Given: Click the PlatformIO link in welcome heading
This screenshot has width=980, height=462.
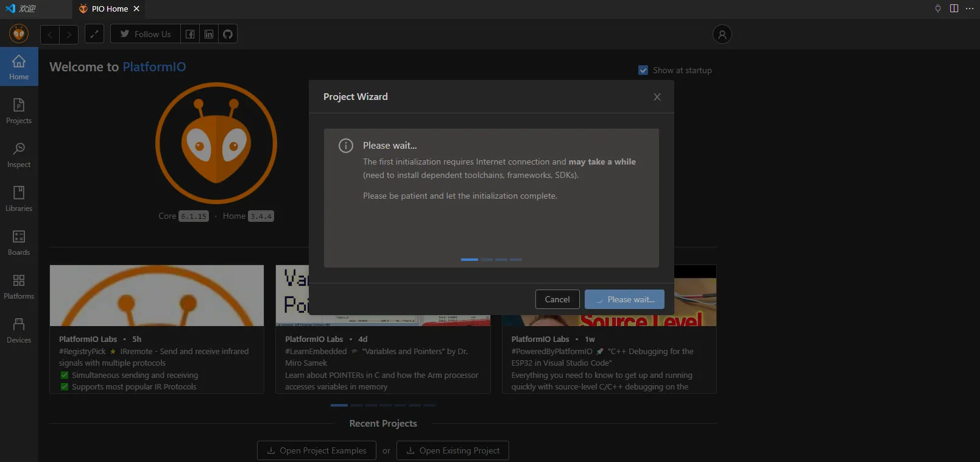Looking at the screenshot, I should pos(154,66).
